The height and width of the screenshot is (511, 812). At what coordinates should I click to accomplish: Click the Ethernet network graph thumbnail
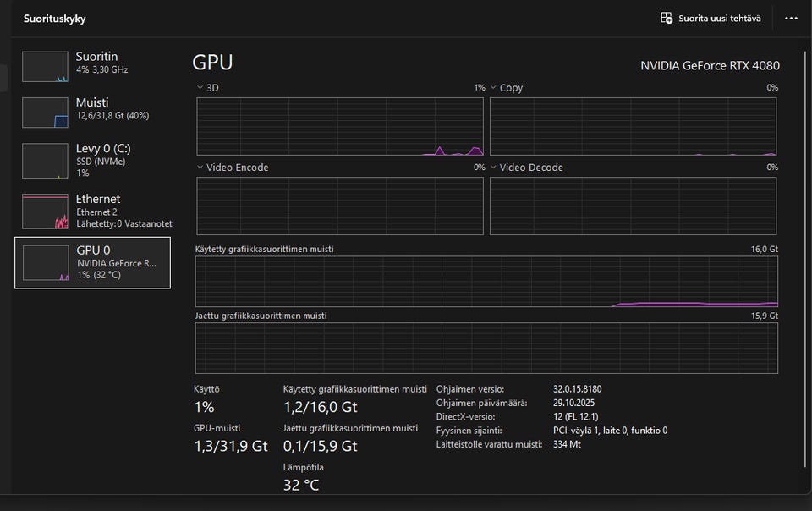[45, 211]
